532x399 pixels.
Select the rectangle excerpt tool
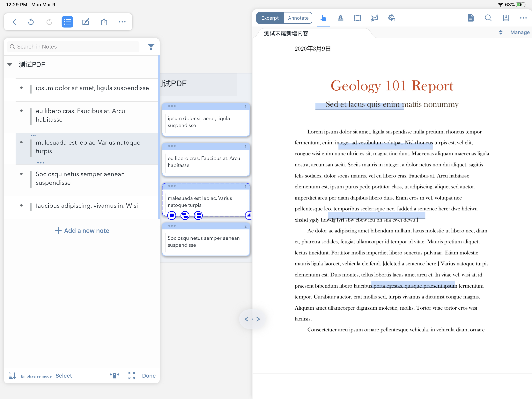pos(357,18)
